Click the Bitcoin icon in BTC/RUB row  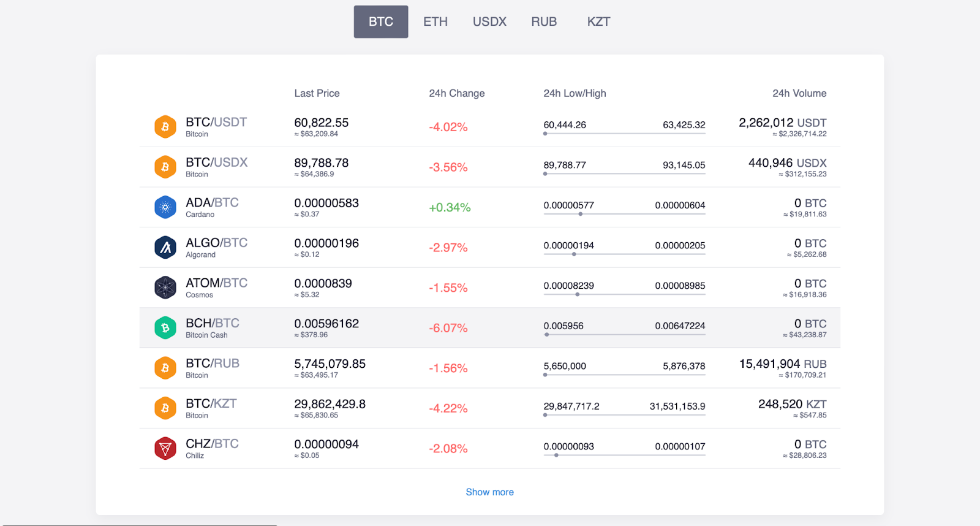[x=165, y=368]
